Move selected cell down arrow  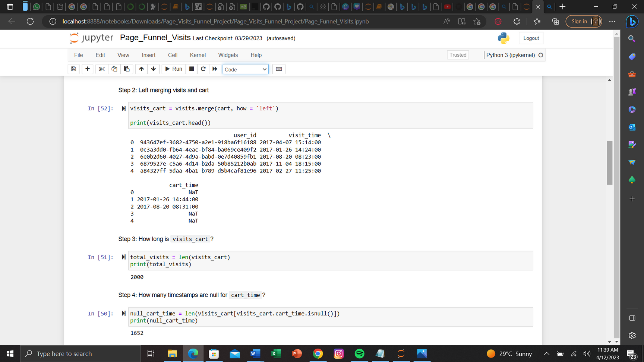point(154,69)
